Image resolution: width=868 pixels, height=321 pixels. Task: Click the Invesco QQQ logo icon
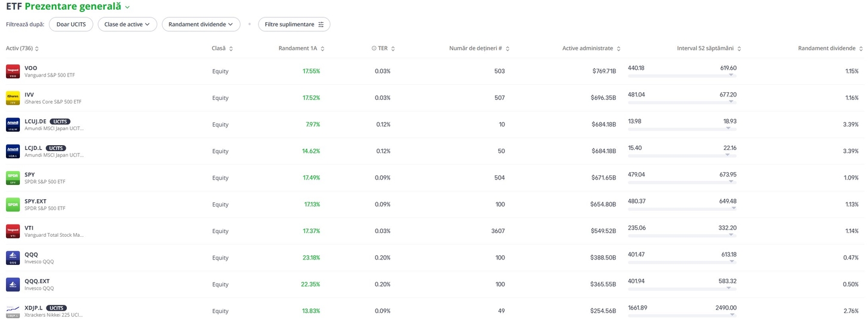click(x=13, y=258)
